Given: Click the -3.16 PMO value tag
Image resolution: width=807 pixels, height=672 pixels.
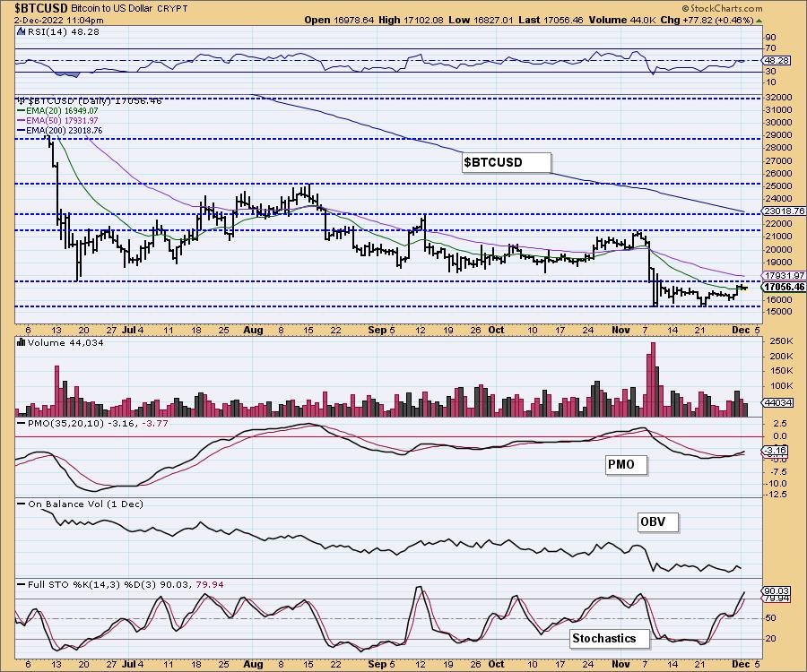Looking at the screenshot, I should click(775, 451).
